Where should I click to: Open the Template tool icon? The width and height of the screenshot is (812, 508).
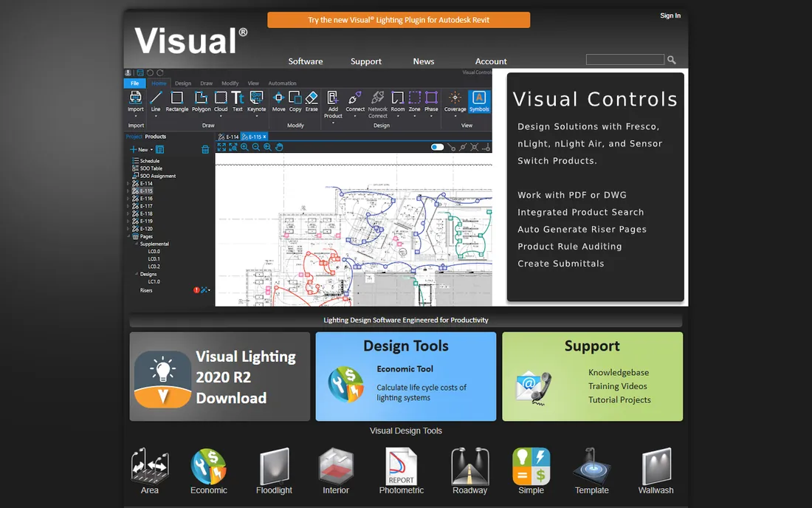[x=592, y=466]
